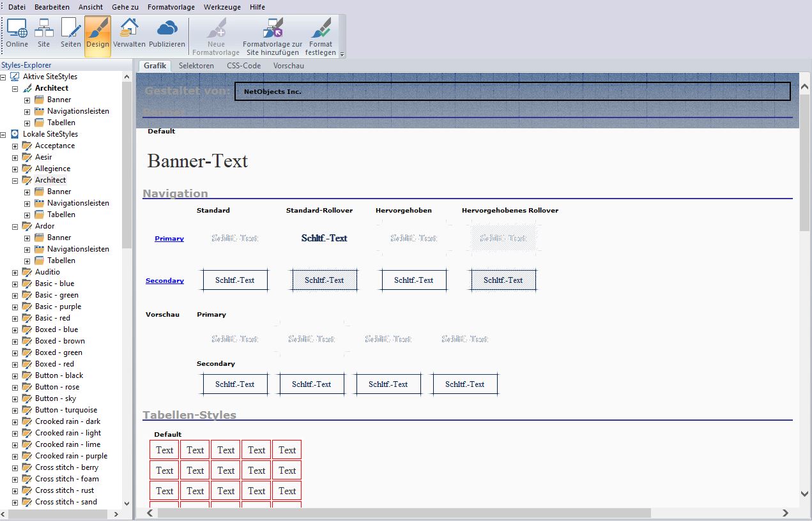Expand the Acceptance style folder
This screenshot has height=521, width=812.
click(x=15, y=146)
